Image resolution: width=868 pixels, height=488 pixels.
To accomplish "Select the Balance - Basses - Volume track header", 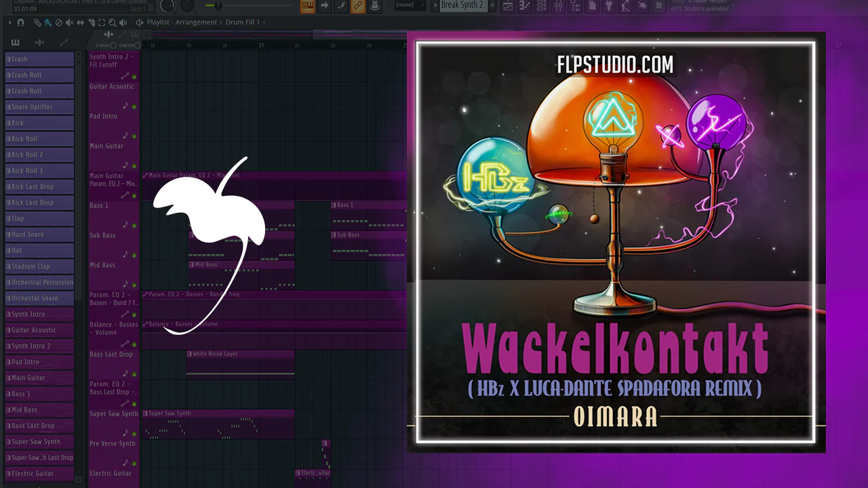I will (x=114, y=335).
